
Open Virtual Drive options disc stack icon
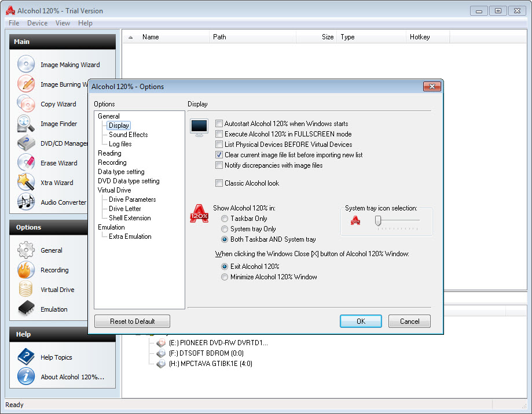pos(26,289)
